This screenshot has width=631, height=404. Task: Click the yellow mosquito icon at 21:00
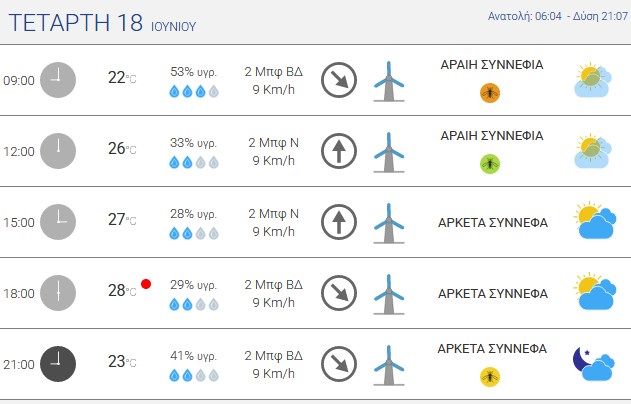point(490,377)
